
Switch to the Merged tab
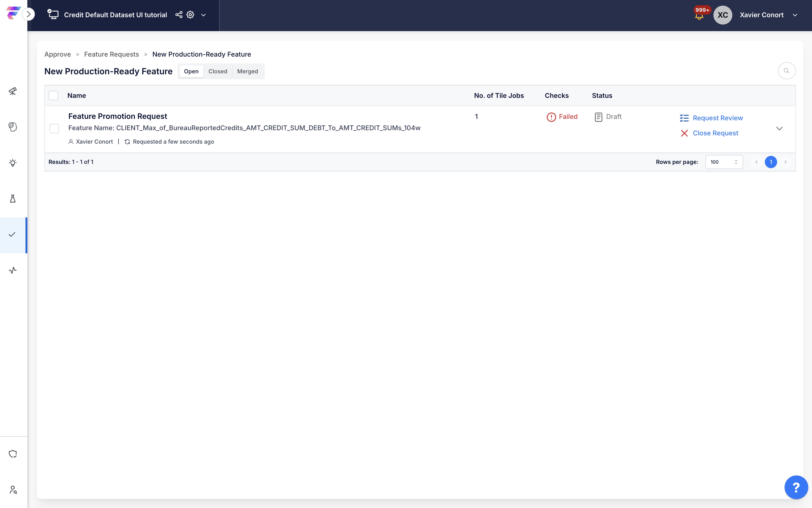248,71
